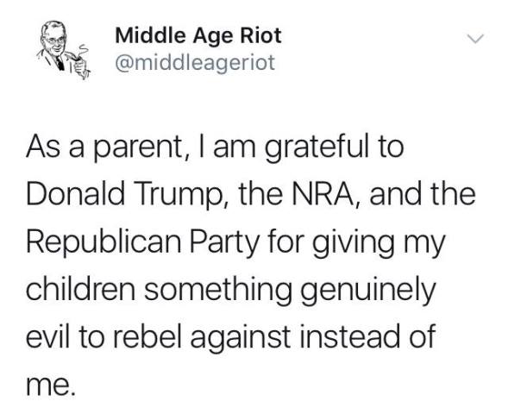Click "Republican Party" in the tweet
Screen dimensions: 508x420
(143, 242)
